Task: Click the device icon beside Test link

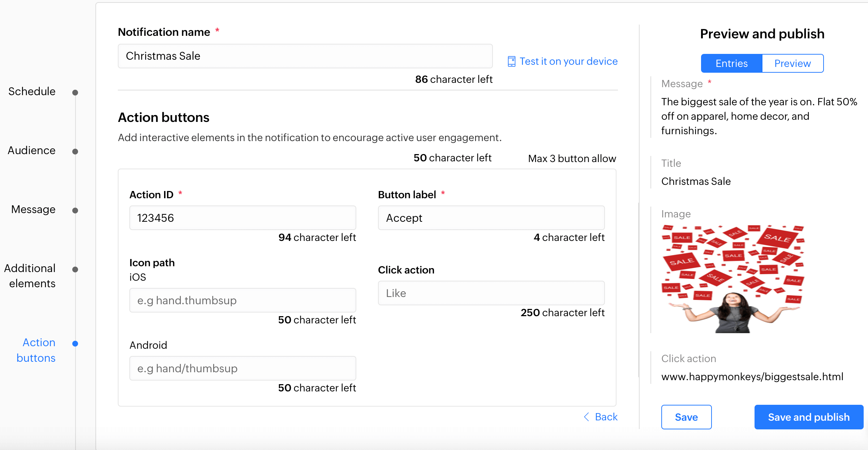Action: 511,61
